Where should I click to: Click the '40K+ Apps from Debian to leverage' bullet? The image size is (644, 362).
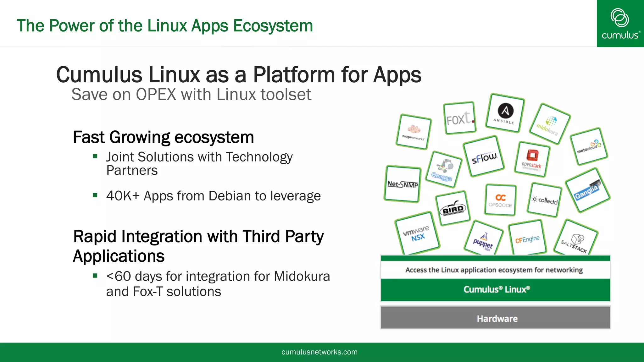pos(214,196)
